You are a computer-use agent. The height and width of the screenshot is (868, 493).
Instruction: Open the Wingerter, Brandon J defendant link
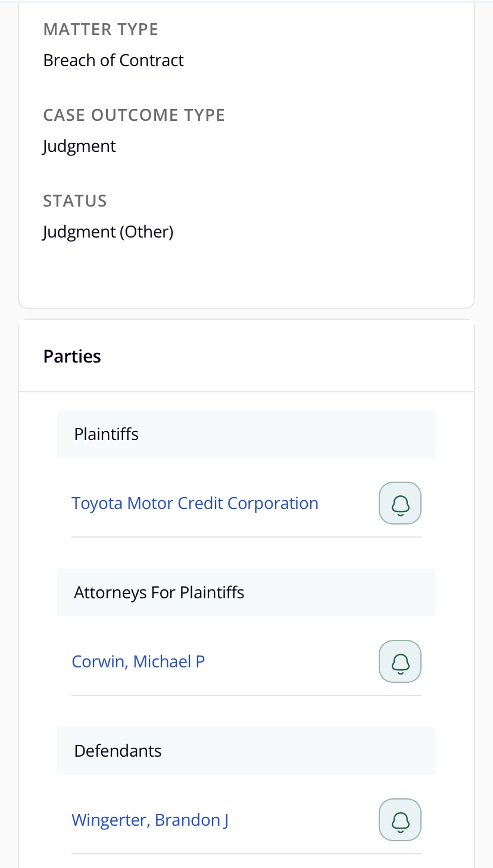[150, 820]
